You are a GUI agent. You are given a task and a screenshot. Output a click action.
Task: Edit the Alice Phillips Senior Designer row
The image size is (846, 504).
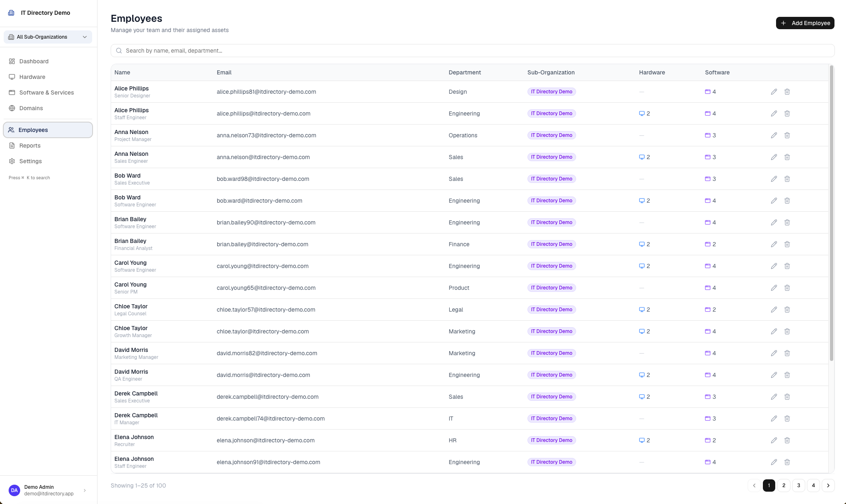(x=774, y=92)
